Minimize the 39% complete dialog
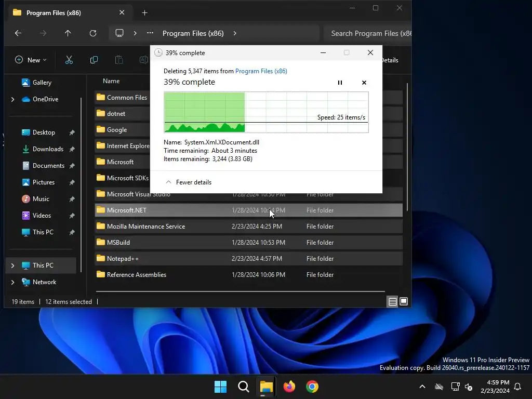 (x=323, y=52)
